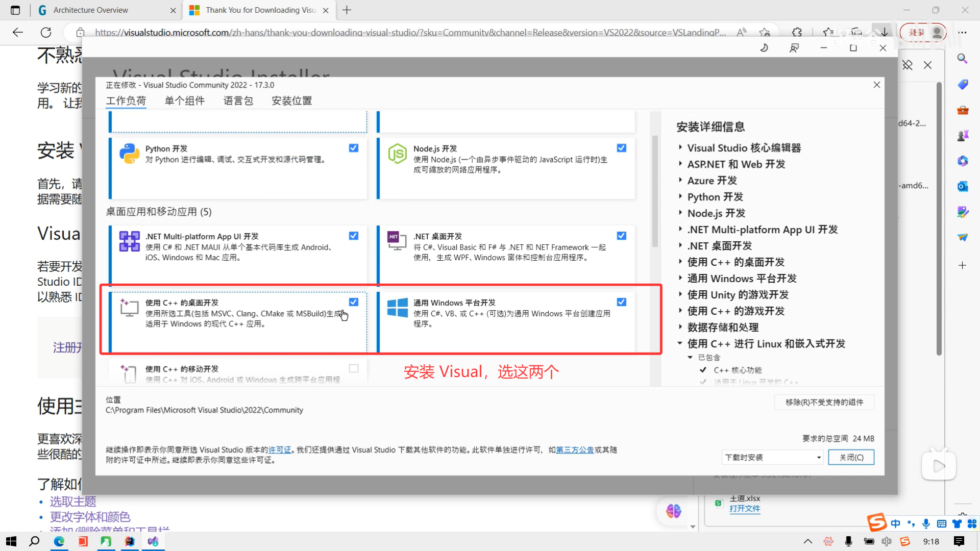Collapse the C++ Linux 和嵌入式开发 item
Image resolution: width=980 pixels, height=551 pixels.
coord(680,343)
